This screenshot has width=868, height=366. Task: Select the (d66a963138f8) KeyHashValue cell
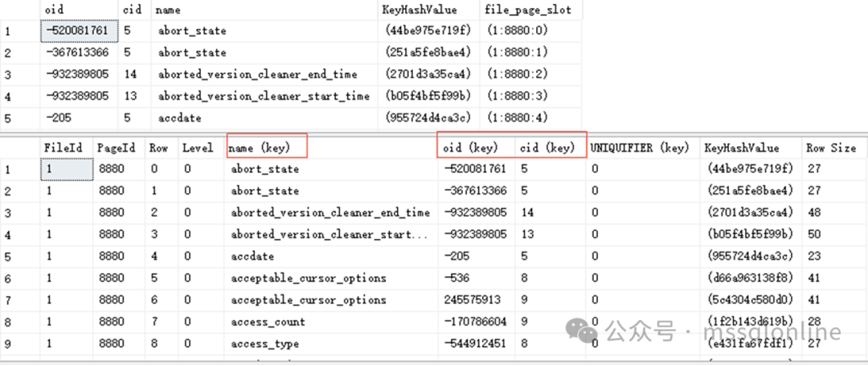(750, 278)
